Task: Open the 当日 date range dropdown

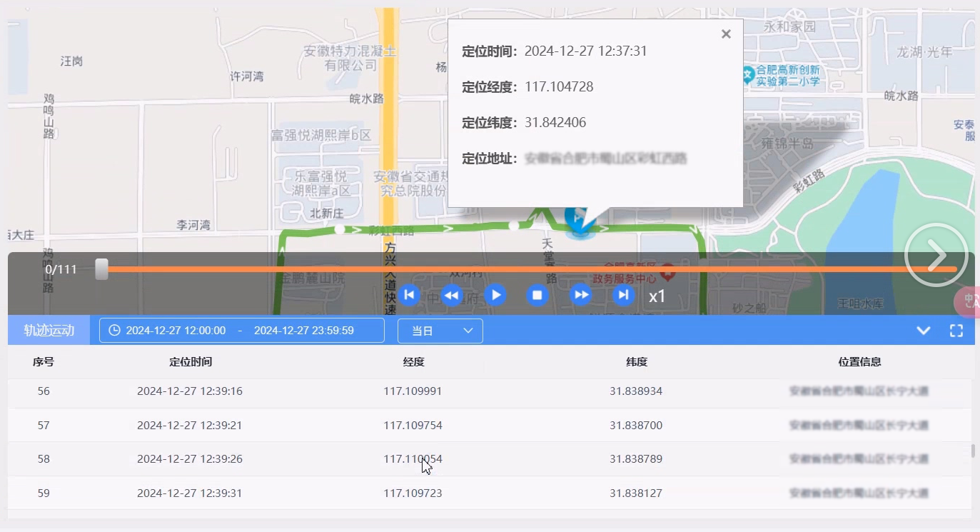Action: (440, 331)
